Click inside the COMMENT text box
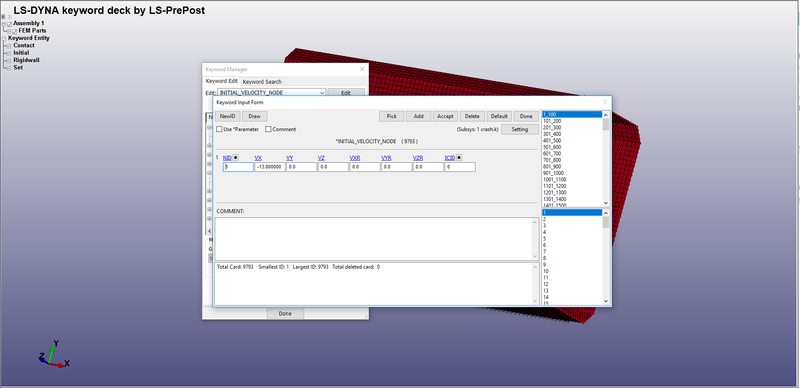800x388 pixels. pyautogui.click(x=373, y=239)
